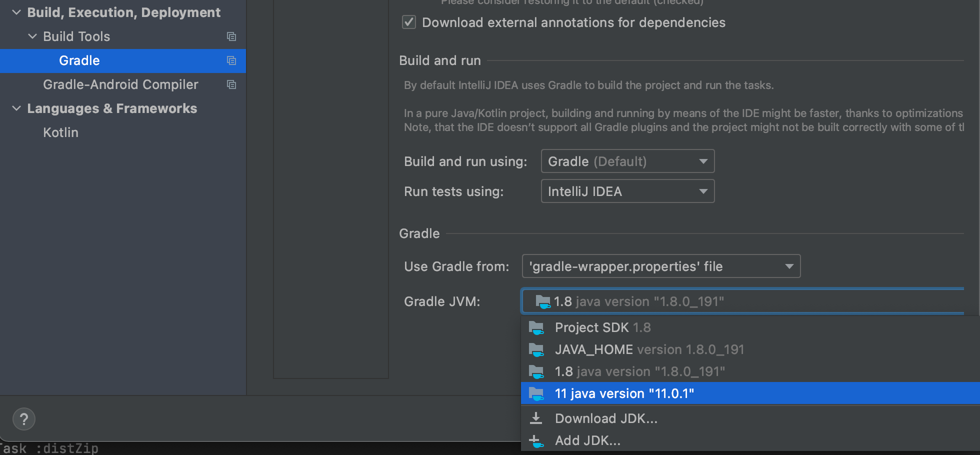Click the Use Gradle from: label
The image size is (980, 455).
456,266
